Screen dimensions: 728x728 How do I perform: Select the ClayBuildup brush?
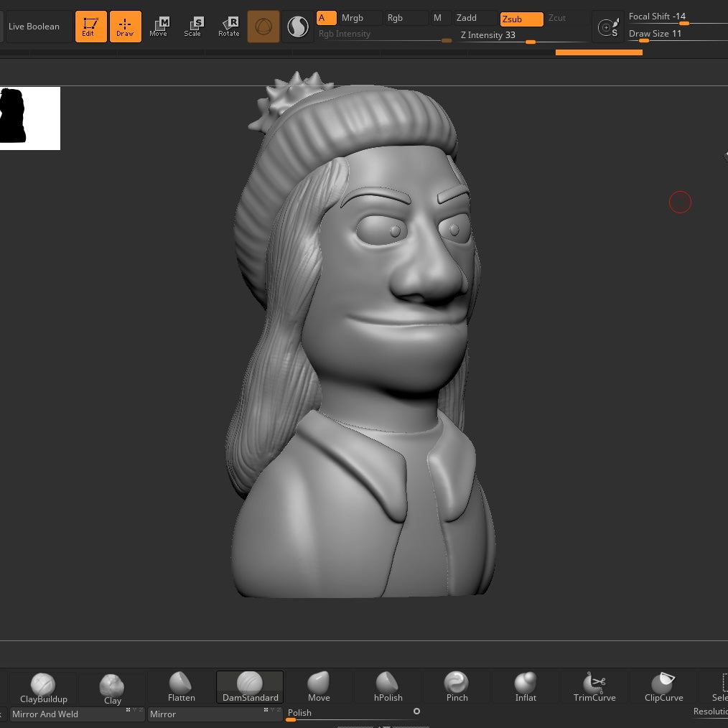point(43,687)
